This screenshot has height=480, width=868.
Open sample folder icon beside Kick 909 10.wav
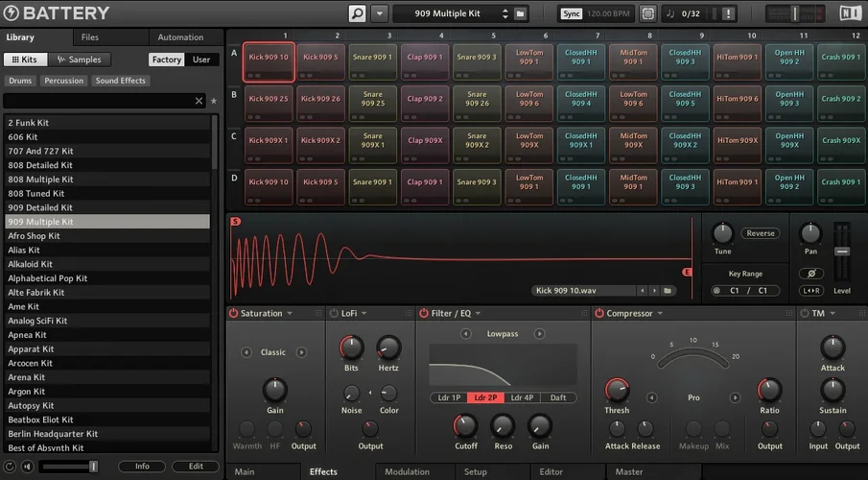tap(667, 291)
